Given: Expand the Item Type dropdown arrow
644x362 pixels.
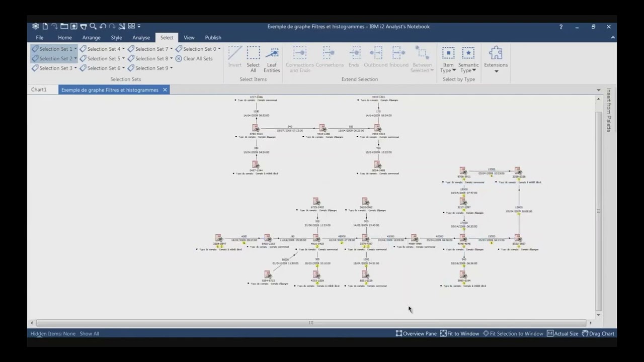Looking at the screenshot, I should tap(454, 70).
